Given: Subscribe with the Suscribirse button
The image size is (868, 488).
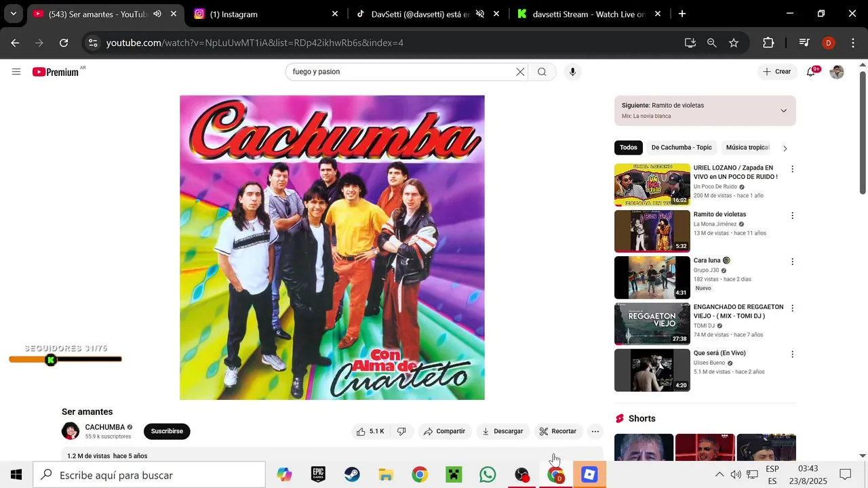Looking at the screenshot, I should point(167,431).
